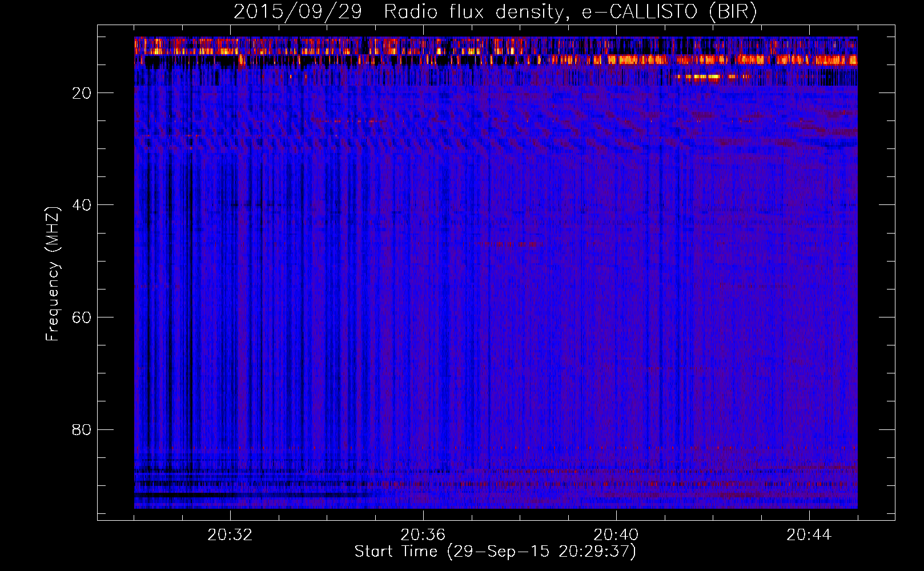924x571 pixels.
Task: Click the '20:40' time tick label
Action: coord(616,535)
